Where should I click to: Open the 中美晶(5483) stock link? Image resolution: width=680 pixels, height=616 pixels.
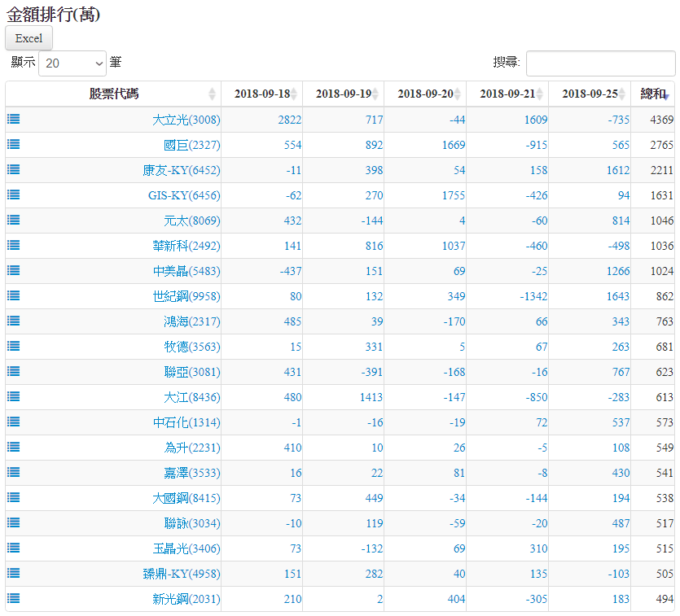(x=186, y=271)
